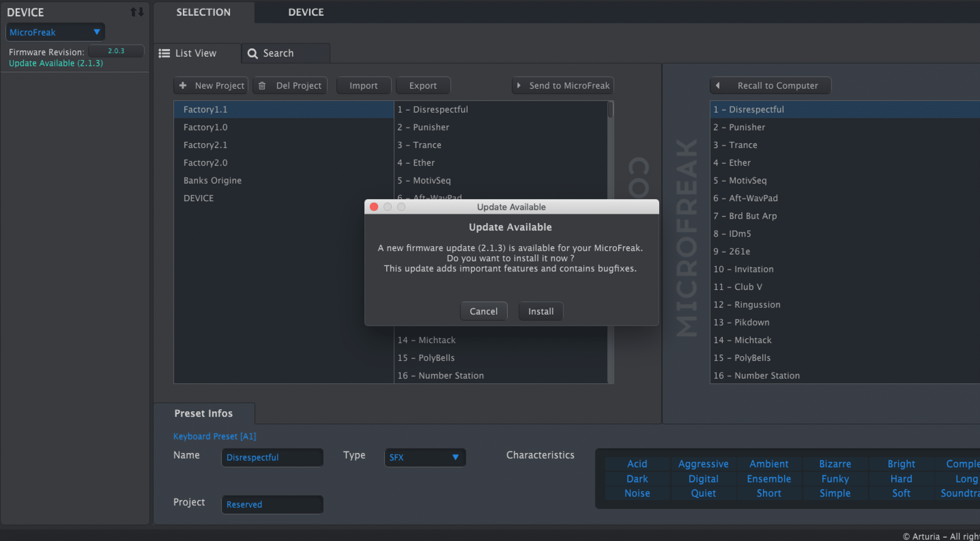
Task: Enable the Funky characteristic tag
Action: [x=835, y=479]
